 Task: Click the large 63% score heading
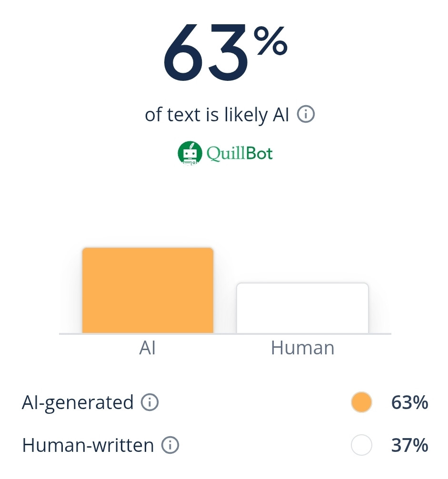225,52
